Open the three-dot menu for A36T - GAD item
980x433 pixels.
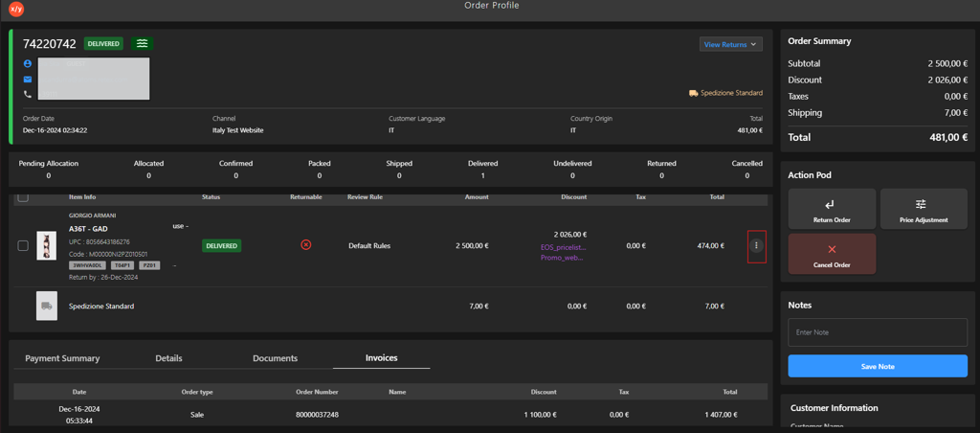point(756,245)
